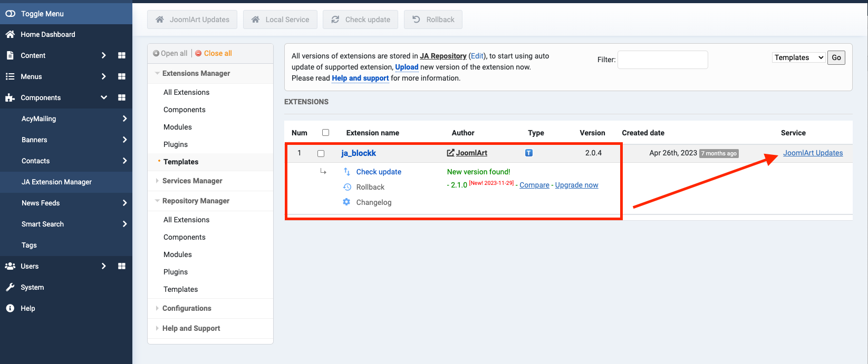Check the select-all checkbox in table header
The image size is (868, 364).
(325, 133)
